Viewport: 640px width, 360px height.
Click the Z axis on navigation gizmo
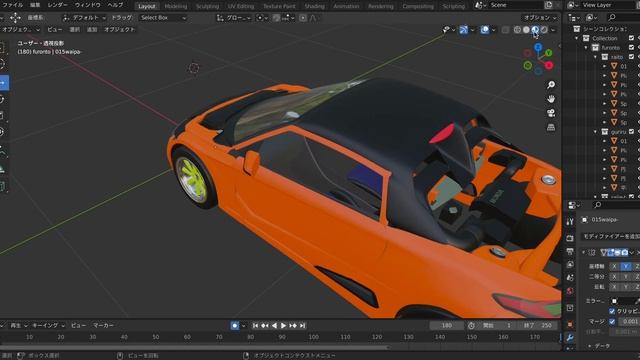tap(538, 48)
